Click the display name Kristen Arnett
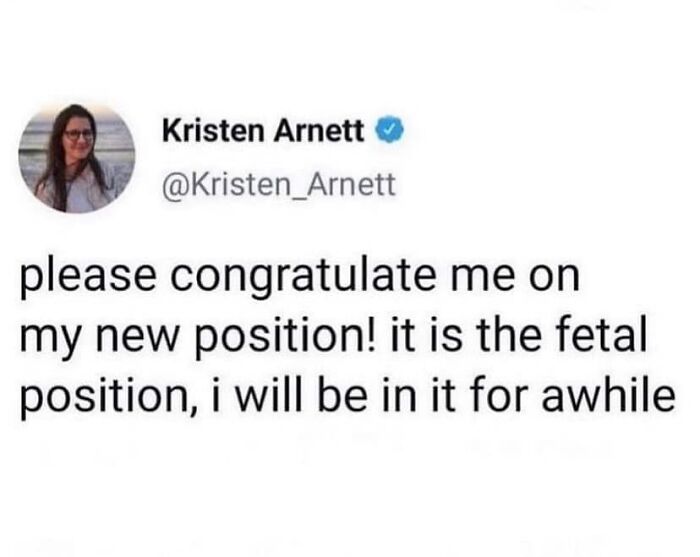This screenshot has width=700, height=557. coord(263,132)
